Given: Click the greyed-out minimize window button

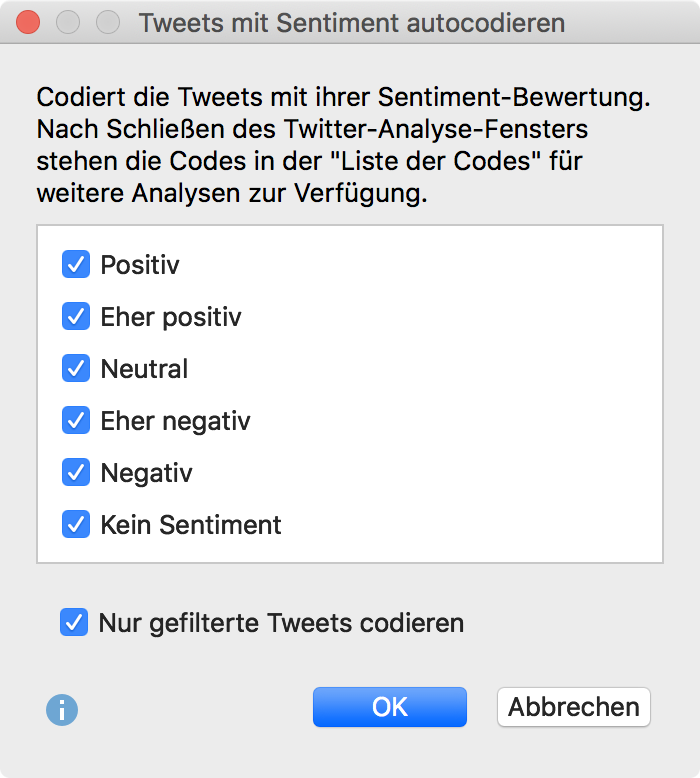Looking at the screenshot, I should 68,22.
